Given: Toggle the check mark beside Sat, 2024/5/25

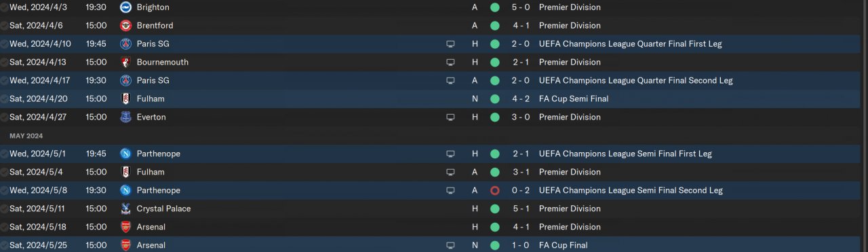Looking at the screenshot, I should pos(5,245).
